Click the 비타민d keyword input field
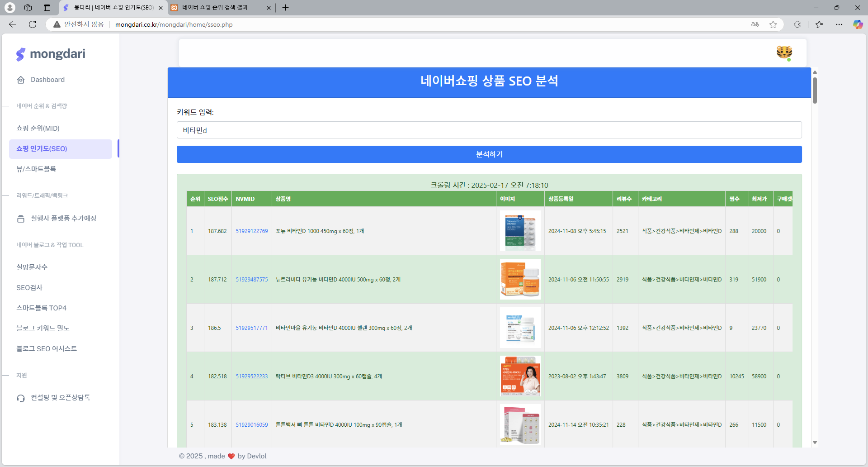 click(489, 130)
